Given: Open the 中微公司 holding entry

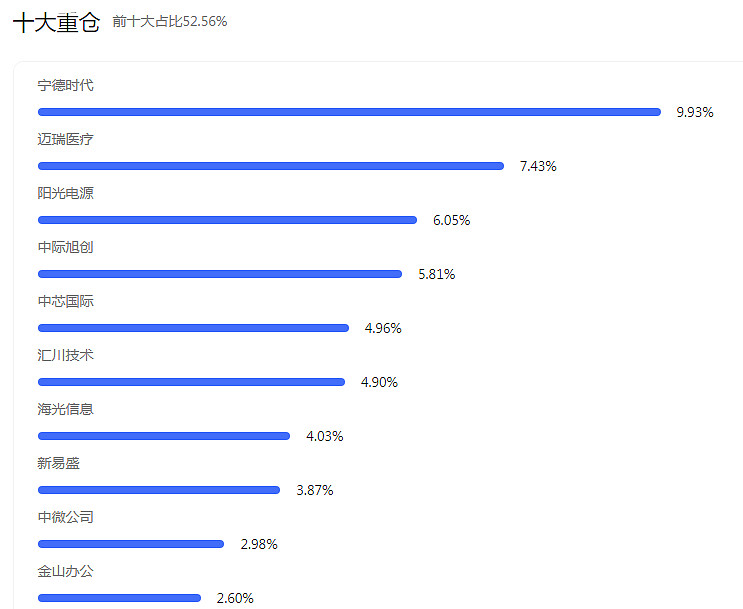Looking at the screenshot, I should 65,518.
